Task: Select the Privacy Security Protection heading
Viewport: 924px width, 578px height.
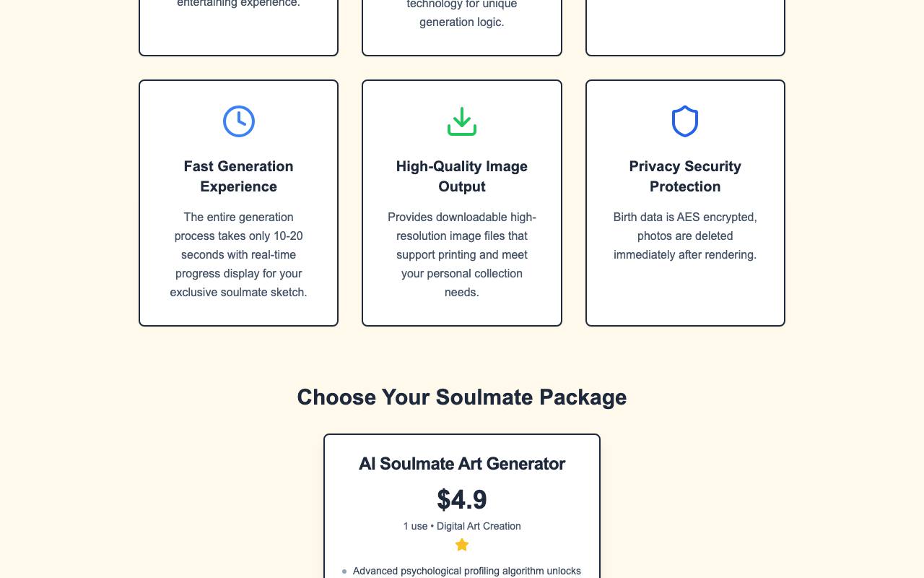Action: pyautogui.click(x=685, y=176)
